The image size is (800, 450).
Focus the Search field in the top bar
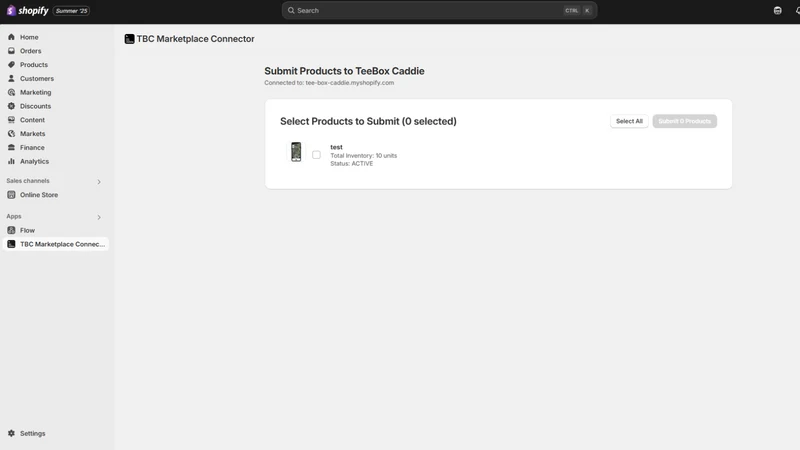click(x=439, y=10)
